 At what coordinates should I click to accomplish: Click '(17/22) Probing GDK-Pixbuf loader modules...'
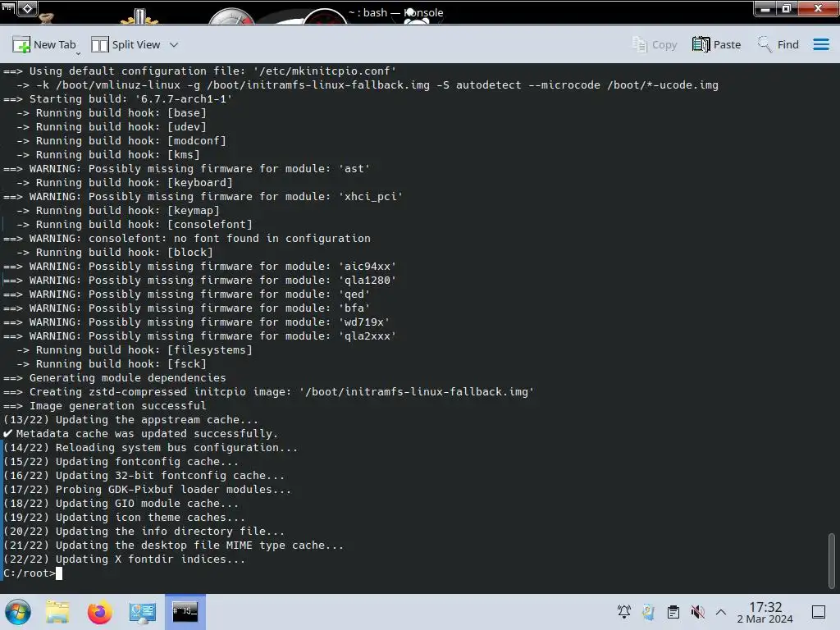pyautogui.click(x=148, y=489)
